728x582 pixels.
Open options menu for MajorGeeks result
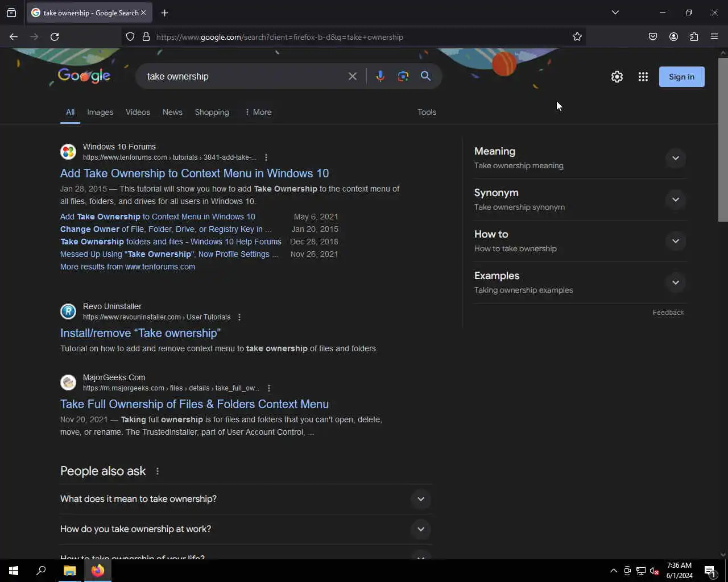(x=269, y=388)
